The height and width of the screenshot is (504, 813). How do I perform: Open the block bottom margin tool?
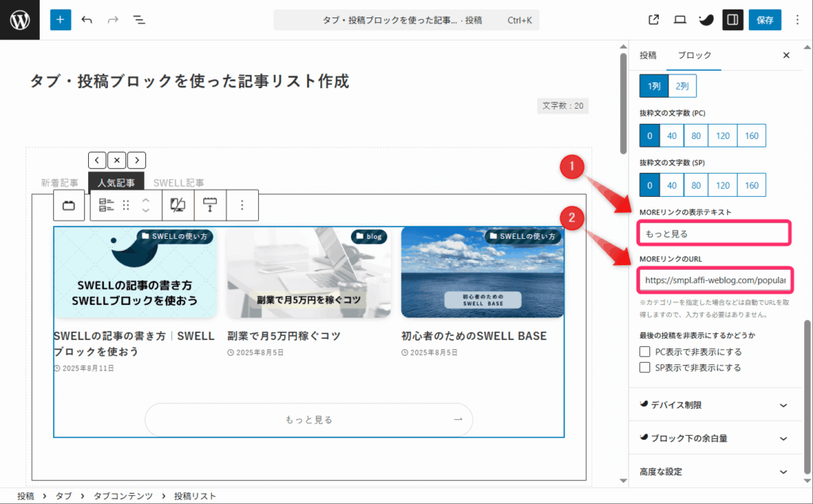tap(210, 206)
